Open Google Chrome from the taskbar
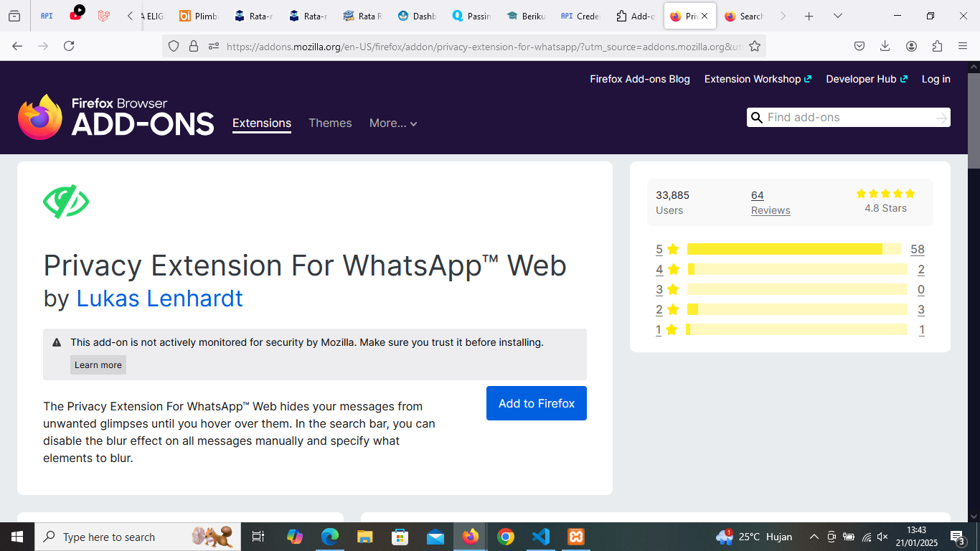This screenshot has width=980, height=551. point(506,537)
